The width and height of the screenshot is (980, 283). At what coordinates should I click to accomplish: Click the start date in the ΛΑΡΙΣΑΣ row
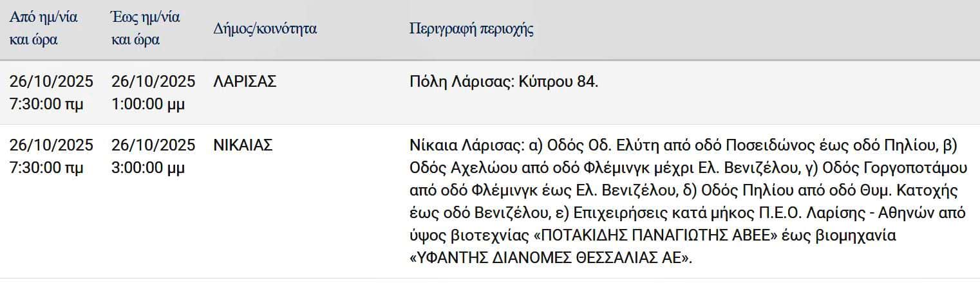(52, 82)
